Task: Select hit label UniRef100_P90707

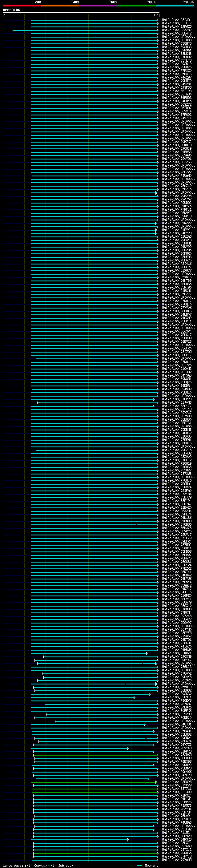Action: pos(177,200)
